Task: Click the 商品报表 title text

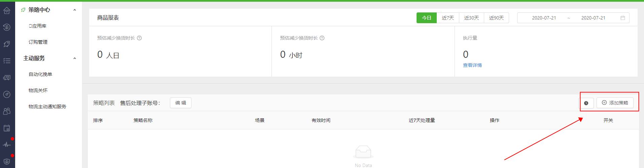Action: [108, 18]
